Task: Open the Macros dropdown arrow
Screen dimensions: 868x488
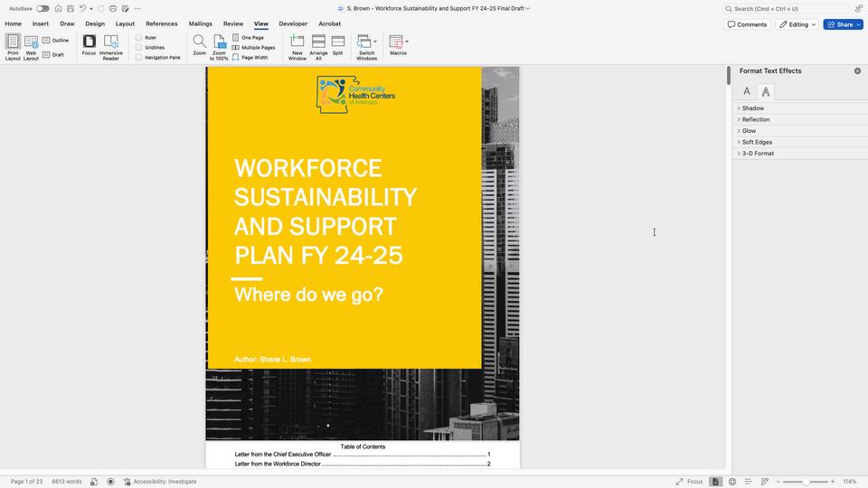Action: coord(407,41)
